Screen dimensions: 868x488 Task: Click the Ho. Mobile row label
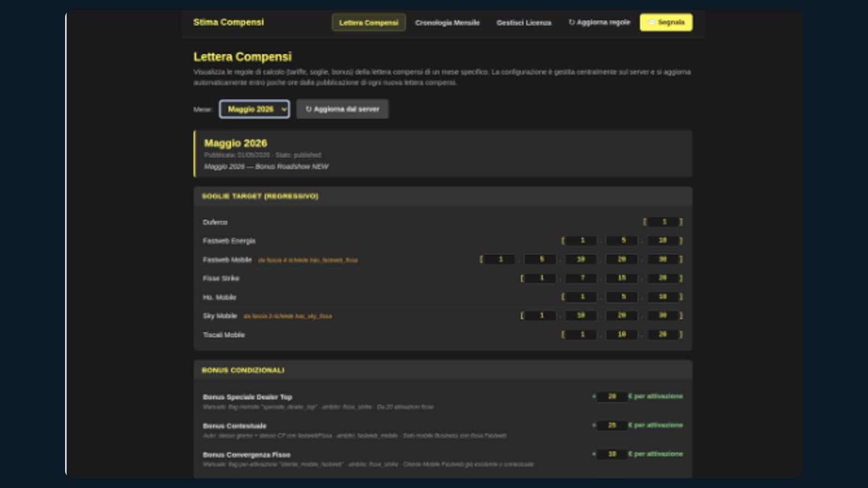pos(219,297)
